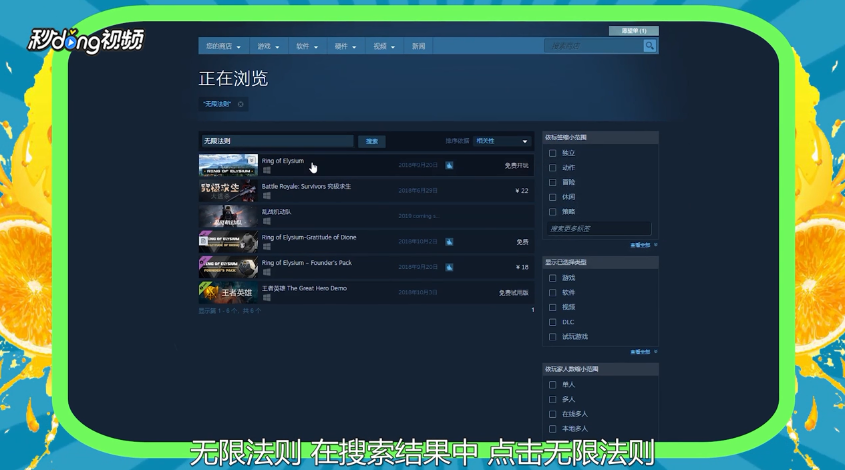Open the 新闻 (News) navigation item
845x470 pixels.
[419, 46]
